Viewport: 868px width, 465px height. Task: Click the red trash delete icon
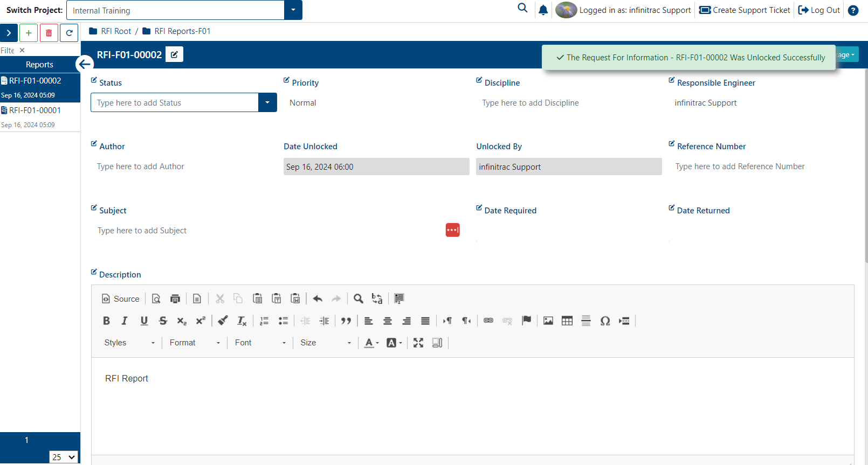click(49, 33)
